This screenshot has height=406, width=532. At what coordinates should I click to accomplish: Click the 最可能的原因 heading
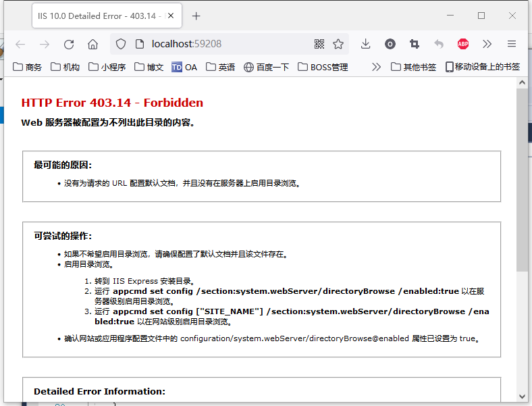(63, 165)
